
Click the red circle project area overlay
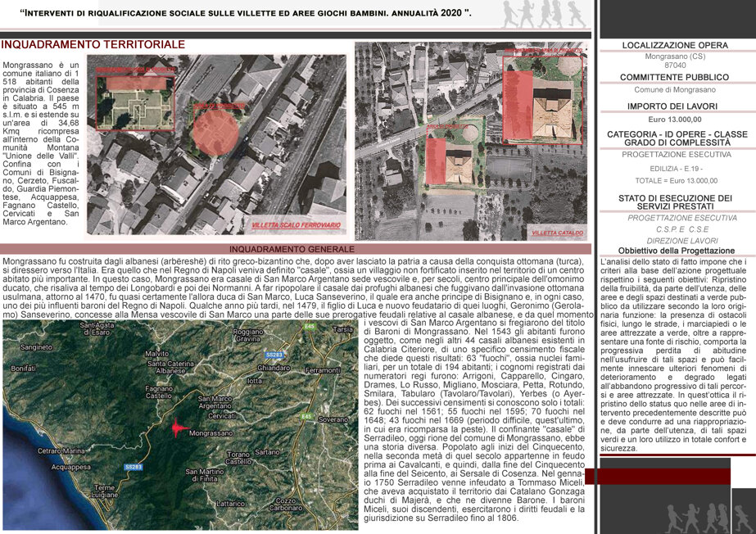215,133
